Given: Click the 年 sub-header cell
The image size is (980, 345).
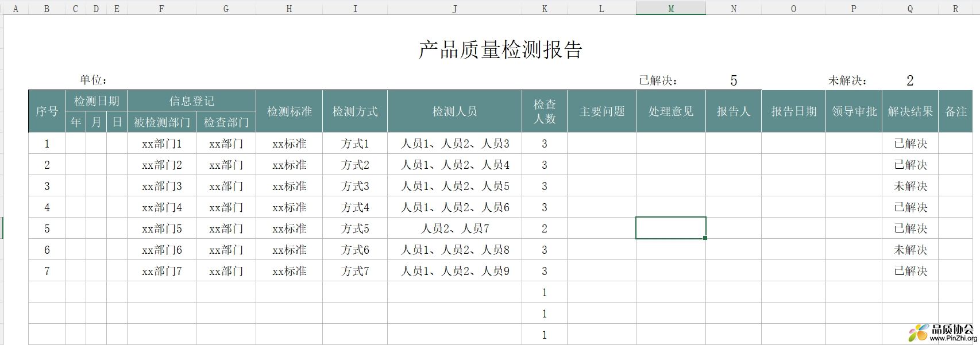Looking at the screenshot, I should click(75, 122).
